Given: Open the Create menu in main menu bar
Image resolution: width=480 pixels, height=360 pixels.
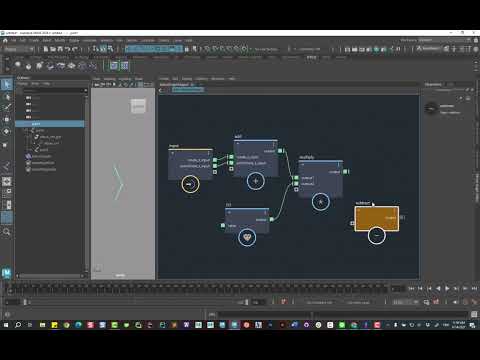Looking at the screenshot, I should 34,40.
